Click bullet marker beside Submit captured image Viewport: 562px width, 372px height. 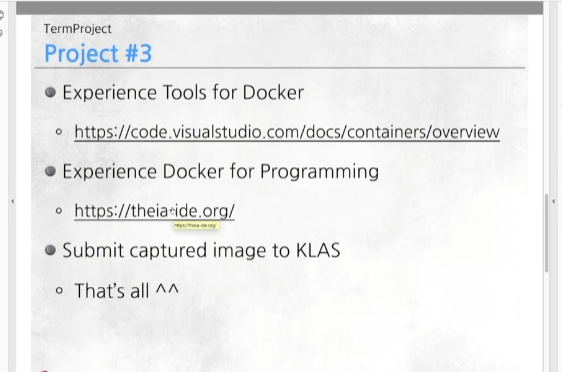(x=51, y=250)
